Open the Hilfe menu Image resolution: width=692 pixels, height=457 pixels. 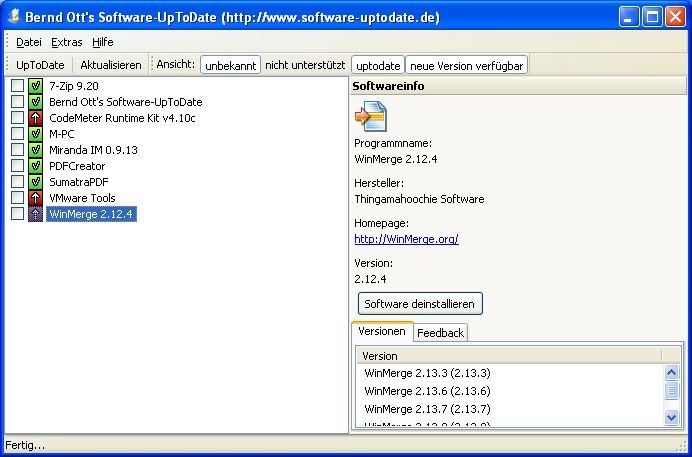[103, 42]
